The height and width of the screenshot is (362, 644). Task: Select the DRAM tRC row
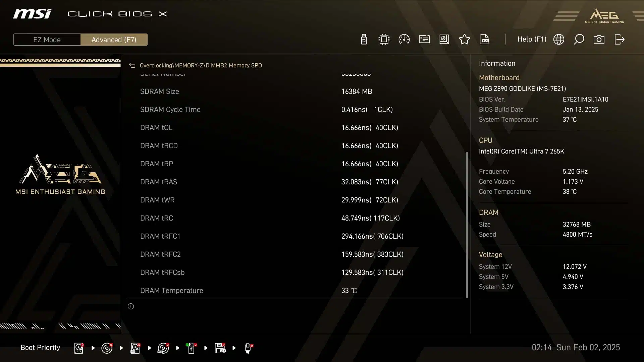295,218
